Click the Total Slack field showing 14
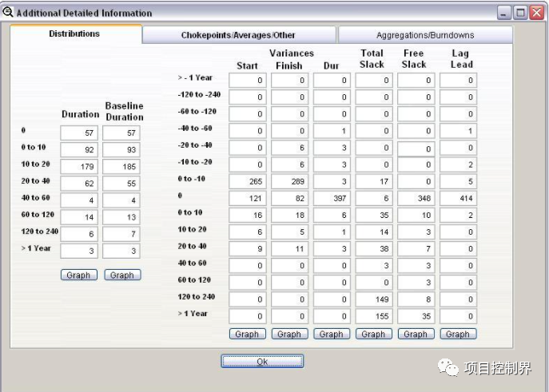The width and height of the screenshot is (549, 392). click(x=374, y=232)
